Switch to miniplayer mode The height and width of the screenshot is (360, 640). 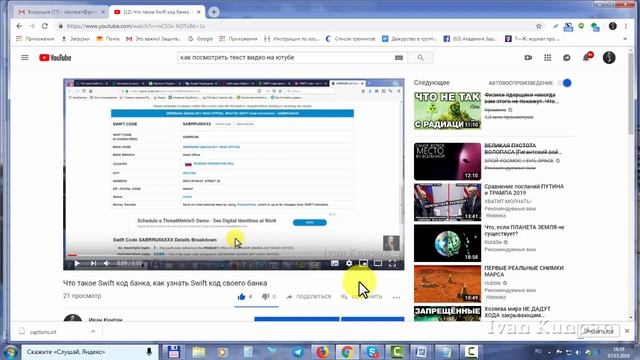click(x=363, y=263)
